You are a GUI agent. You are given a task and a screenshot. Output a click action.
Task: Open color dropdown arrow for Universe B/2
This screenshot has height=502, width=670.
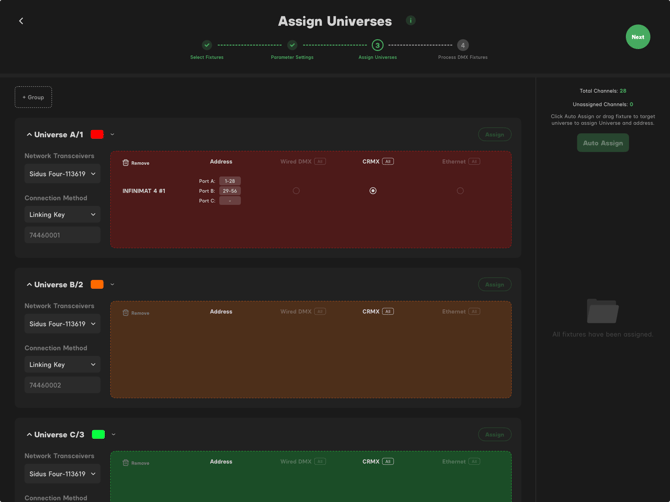pyautogui.click(x=112, y=284)
